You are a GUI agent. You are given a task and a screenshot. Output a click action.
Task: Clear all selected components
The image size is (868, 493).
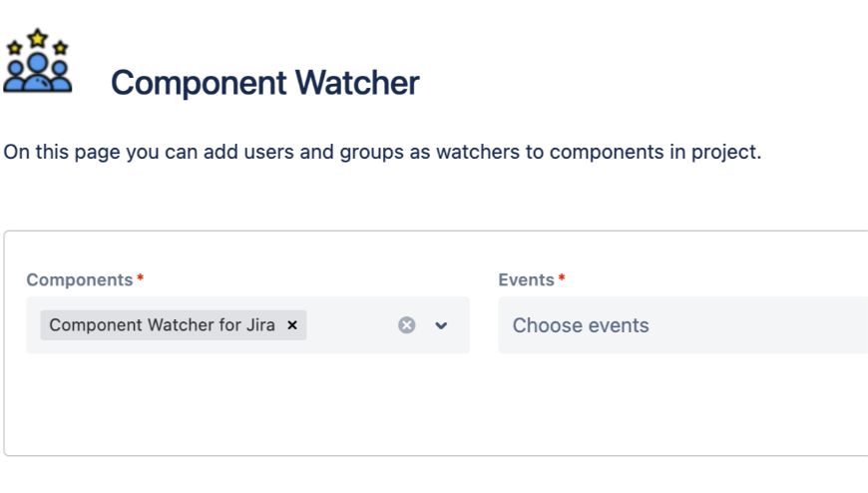click(x=406, y=325)
